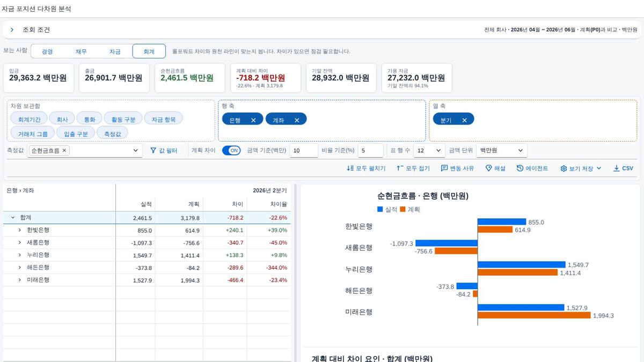Click the 3,179.8 plan total cell
The width and height of the screenshot is (644, 362).
pos(179,218)
